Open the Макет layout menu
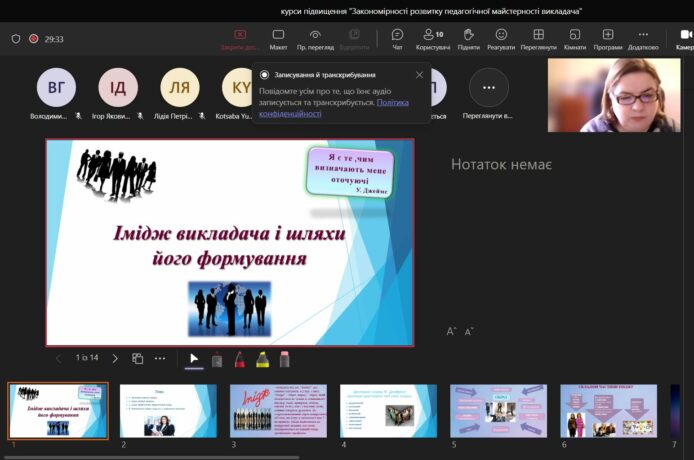The image size is (694, 460). coord(278,39)
